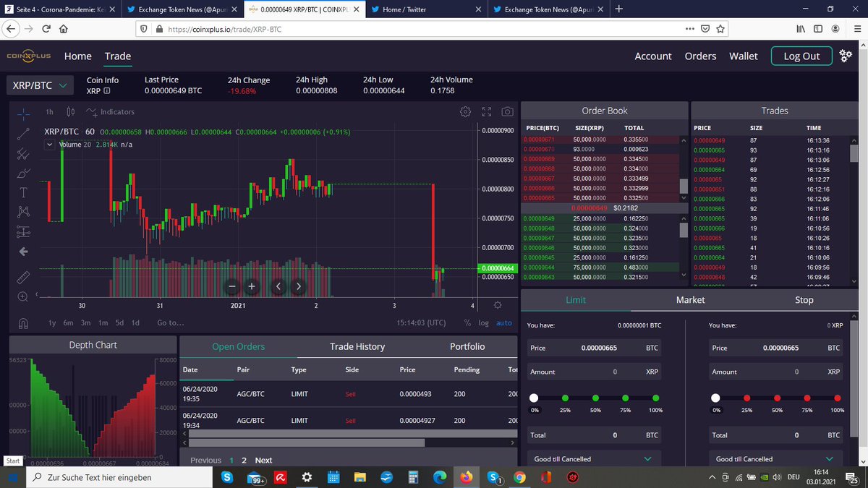868x488 pixels.
Task: Click Go to... date selector
Action: click(x=171, y=323)
